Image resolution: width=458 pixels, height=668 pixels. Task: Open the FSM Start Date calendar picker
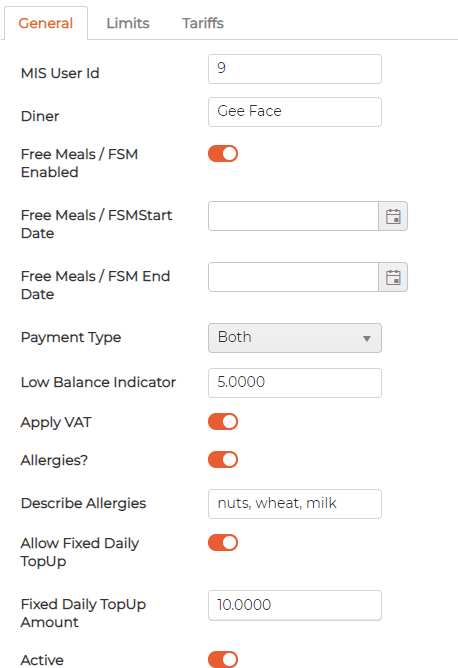tap(393, 216)
